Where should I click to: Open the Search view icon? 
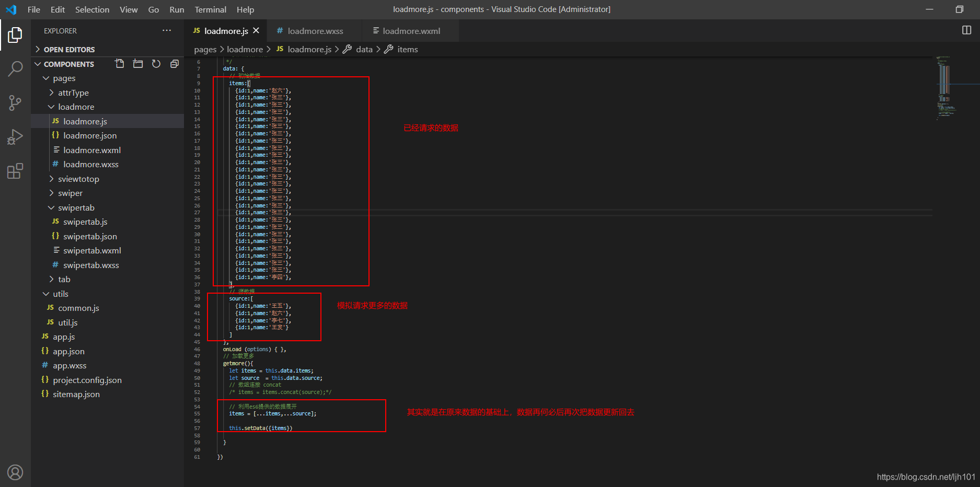tap(15, 68)
